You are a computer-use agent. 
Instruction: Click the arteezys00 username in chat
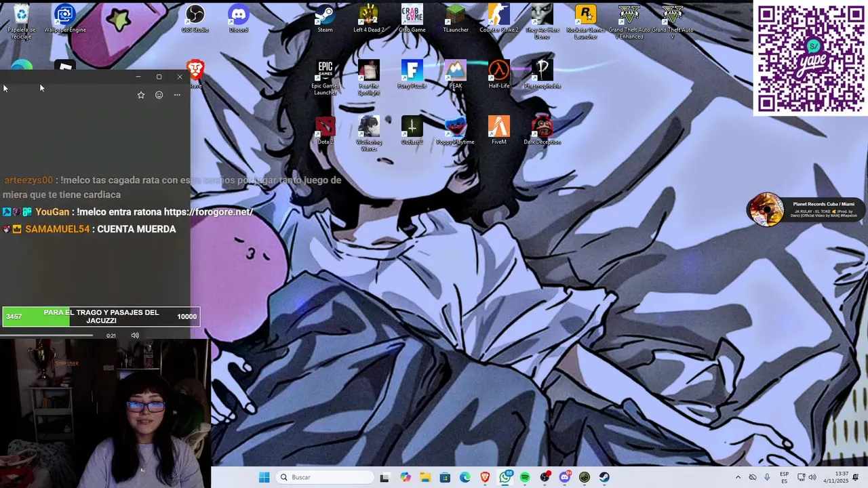click(x=28, y=180)
